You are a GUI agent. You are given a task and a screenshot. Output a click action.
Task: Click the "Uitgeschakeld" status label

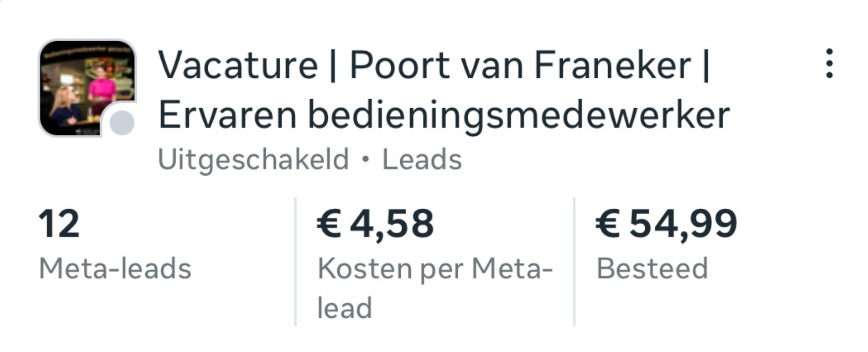pos(253,160)
